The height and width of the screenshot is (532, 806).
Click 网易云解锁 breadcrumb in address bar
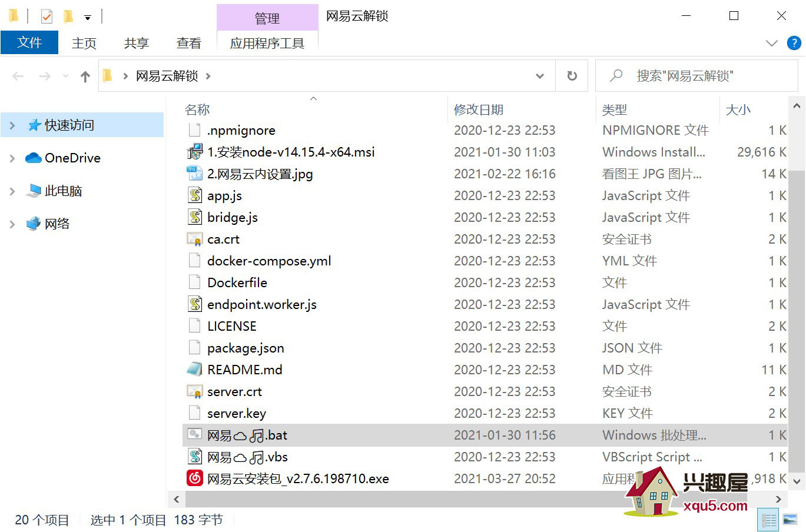coord(167,76)
